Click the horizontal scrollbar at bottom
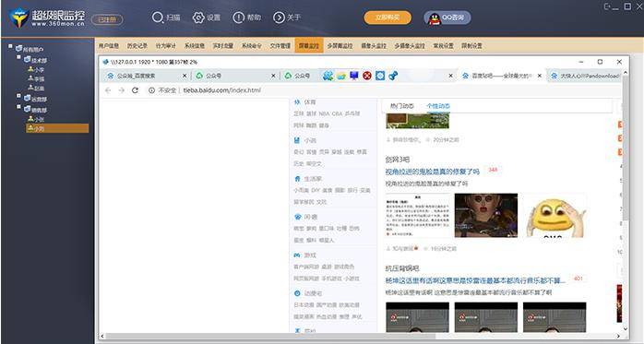Viewport: 644px width, 344px height. pos(270,337)
